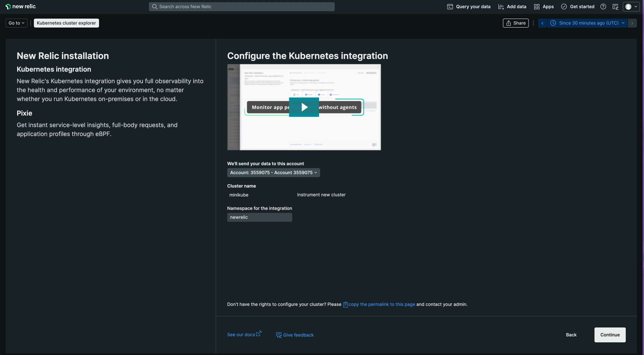
Task: Click the Continue button
Action: point(610,335)
